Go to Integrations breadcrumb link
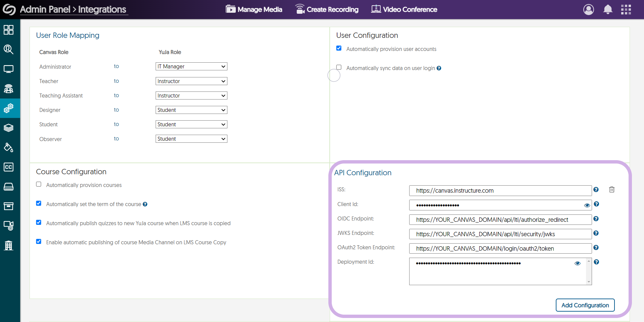This screenshot has width=644, height=322. [x=102, y=9]
